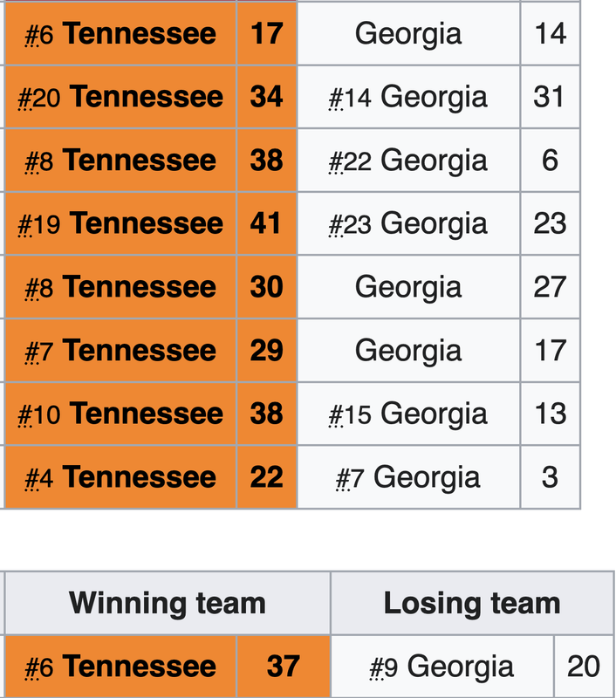Select the #19 Tennessee cell

point(120,223)
